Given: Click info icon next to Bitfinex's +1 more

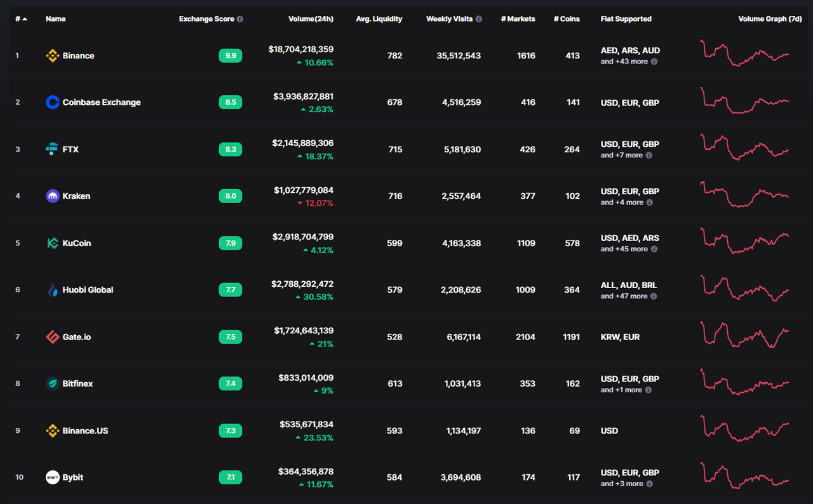Looking at the screenshot, I should [x=648, y=390].
